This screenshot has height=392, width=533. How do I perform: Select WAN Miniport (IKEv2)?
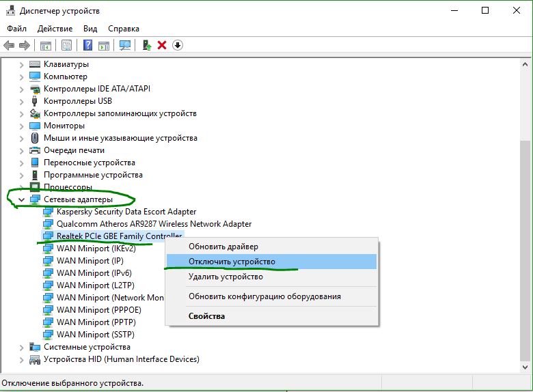pyautogui.click(x=96, y=249)
